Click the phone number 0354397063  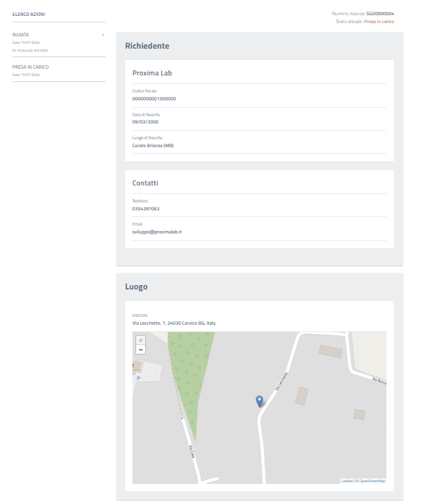coord(146,209)
